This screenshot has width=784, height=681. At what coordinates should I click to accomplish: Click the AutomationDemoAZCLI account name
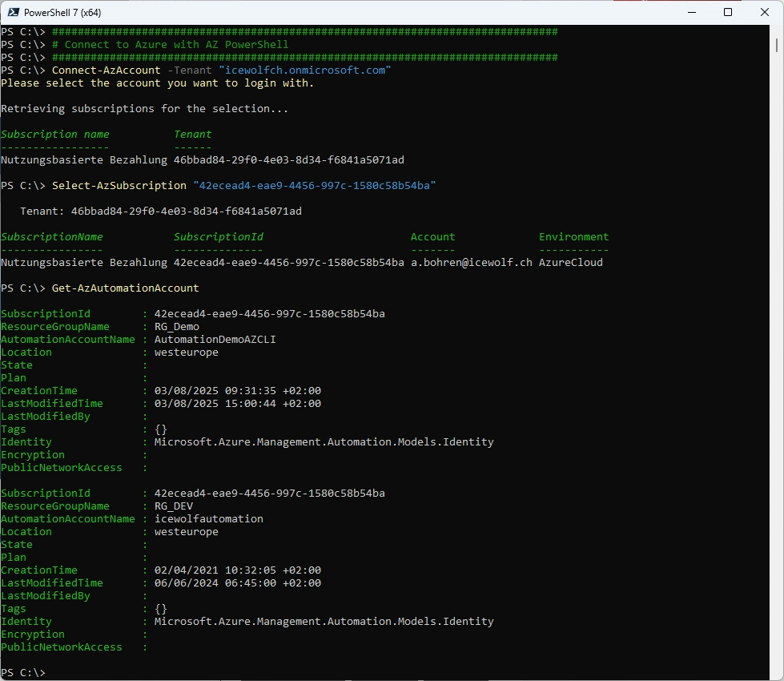click(x=215, y=340)
